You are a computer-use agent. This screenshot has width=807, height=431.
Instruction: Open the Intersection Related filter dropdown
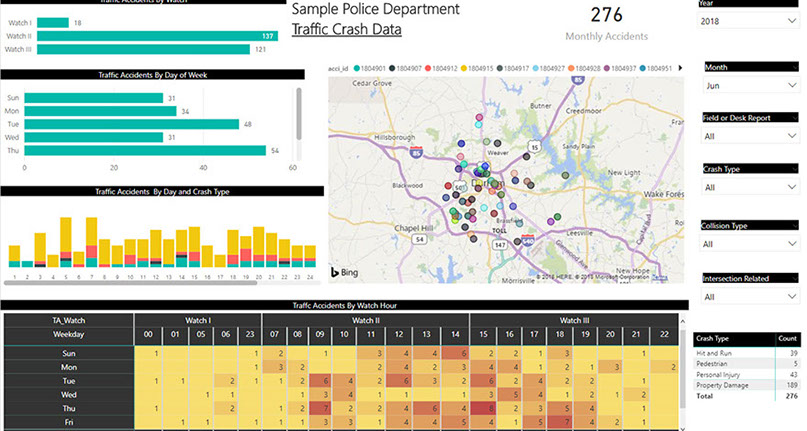click(x=744, y=296)
